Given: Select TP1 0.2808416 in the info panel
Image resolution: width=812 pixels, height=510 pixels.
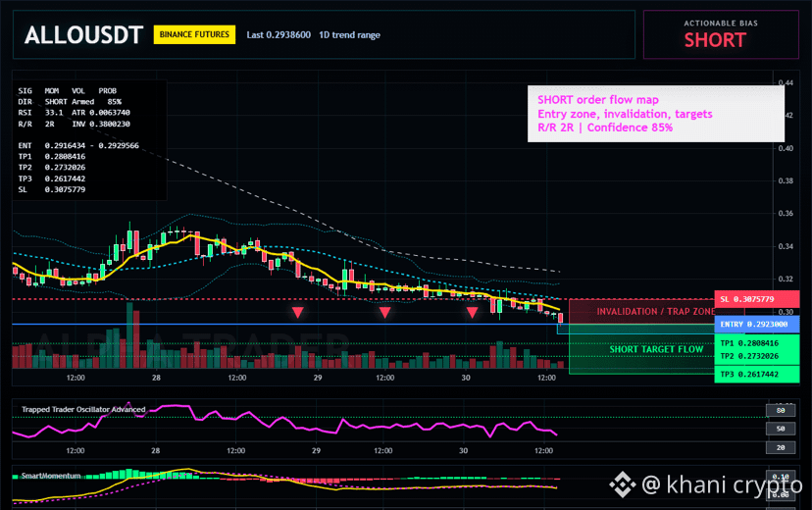Looking at the screenshot, I should tap(52, 156).
